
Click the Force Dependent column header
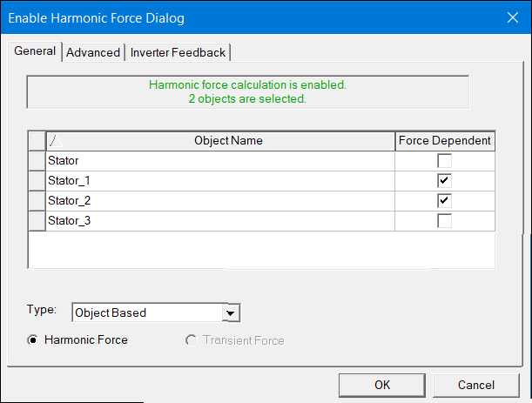point(445,140)
